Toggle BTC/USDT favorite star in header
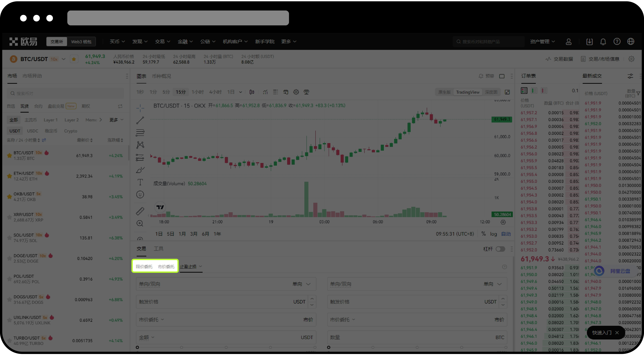Viewport: 644px width, 364px height. coord(74,59)
